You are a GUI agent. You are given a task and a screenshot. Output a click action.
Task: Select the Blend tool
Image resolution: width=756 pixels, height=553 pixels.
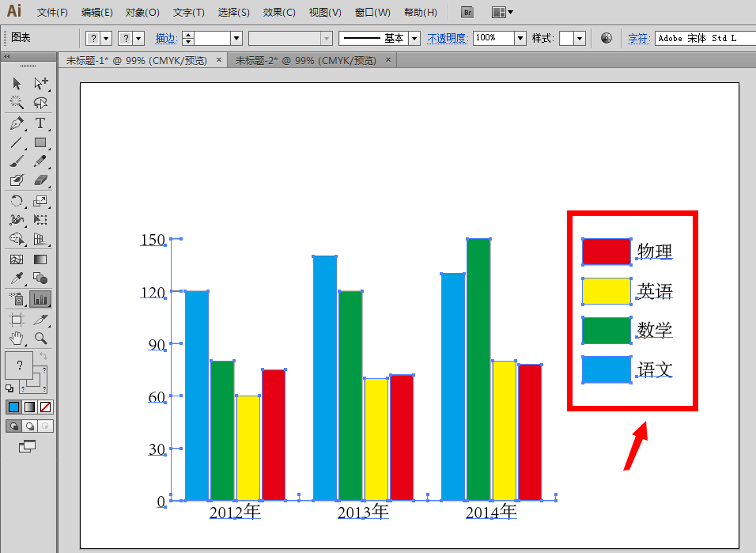point(40,278)
